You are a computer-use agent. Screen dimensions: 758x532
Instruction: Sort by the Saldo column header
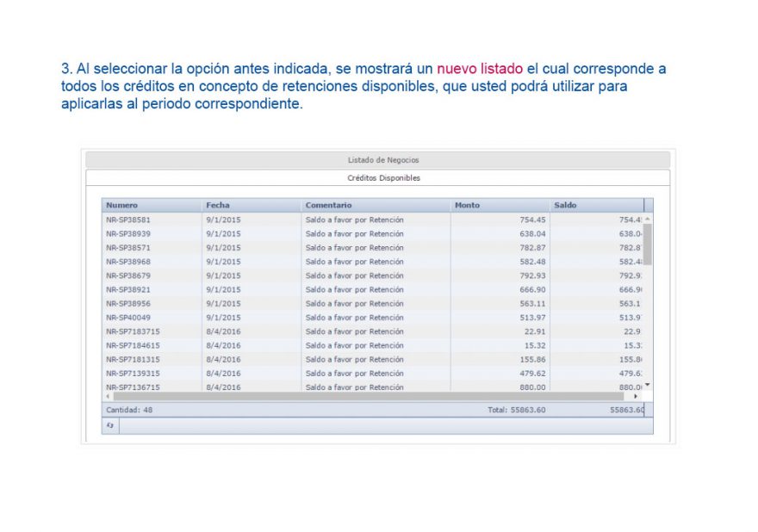tap(597, 206)
